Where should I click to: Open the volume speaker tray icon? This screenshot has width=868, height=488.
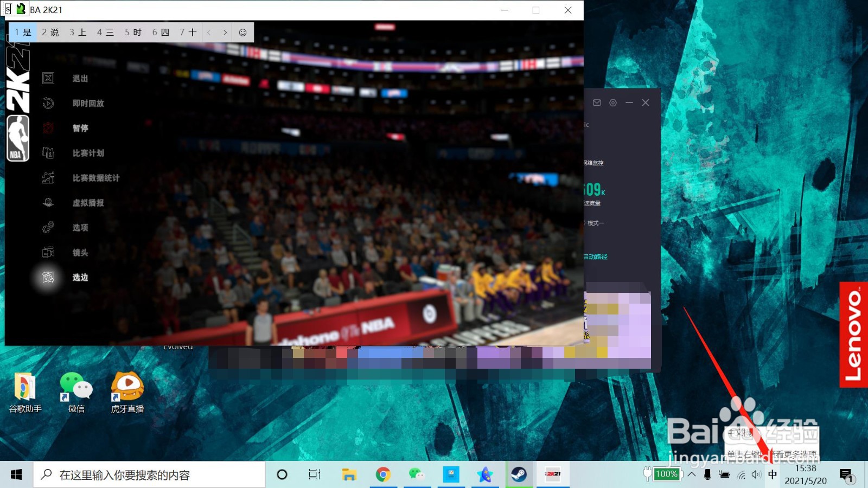757,475
